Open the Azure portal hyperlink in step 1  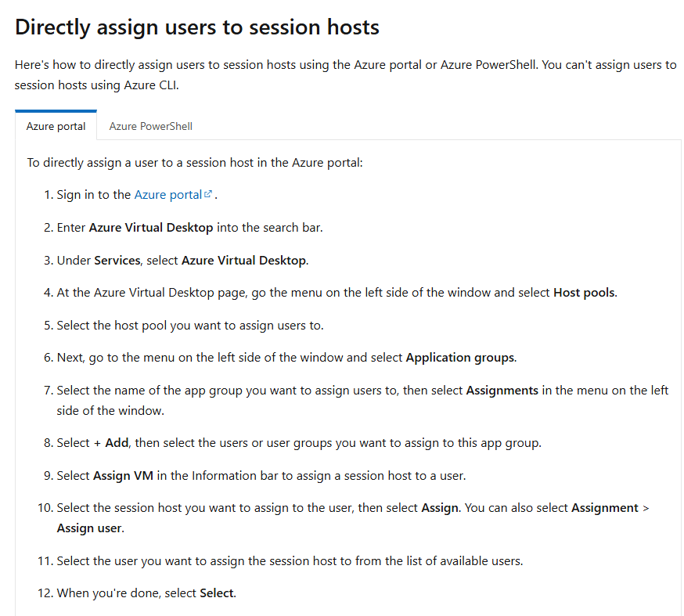(167, 195)
